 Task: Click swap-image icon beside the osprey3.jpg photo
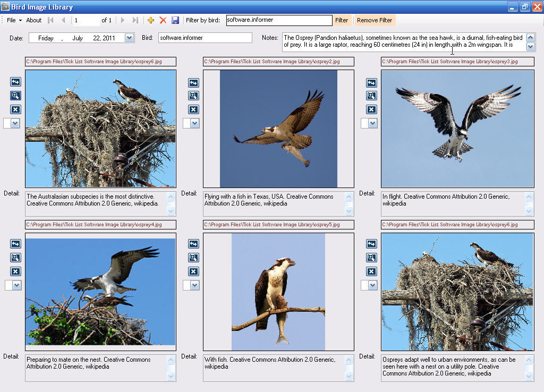tap(371, 82)
